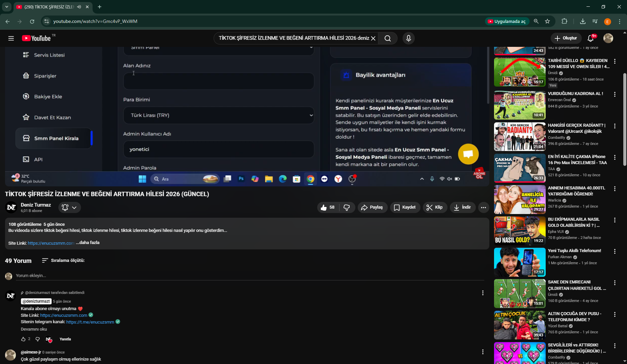Save the video with Kaydet
This screenshot has width=627, height=364.
405,207
